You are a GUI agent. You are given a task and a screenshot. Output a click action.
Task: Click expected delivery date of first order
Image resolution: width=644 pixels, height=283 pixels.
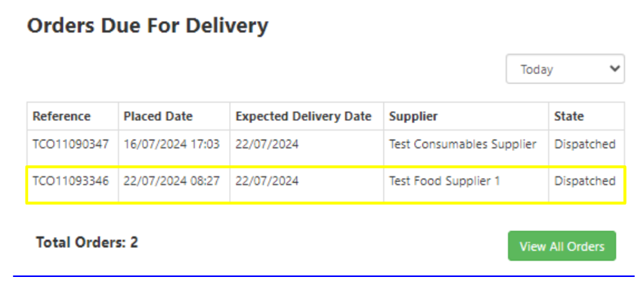coord(267,144)
